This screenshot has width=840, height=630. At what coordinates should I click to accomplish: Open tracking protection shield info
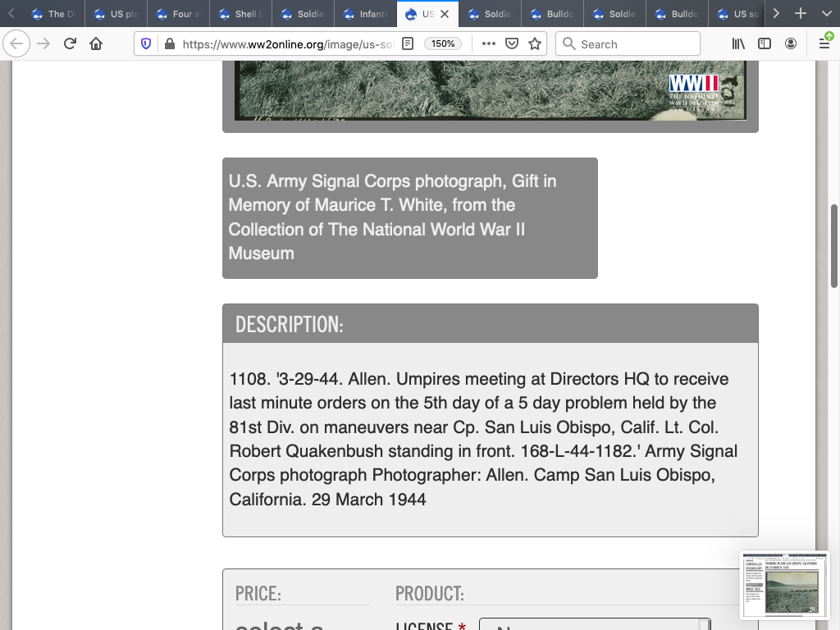click(146, 43)
